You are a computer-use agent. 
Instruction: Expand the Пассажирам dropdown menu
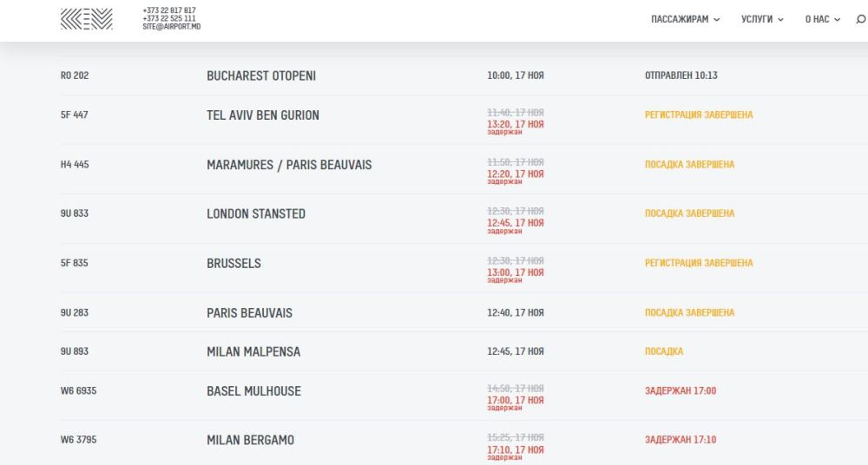coord(685,19)
